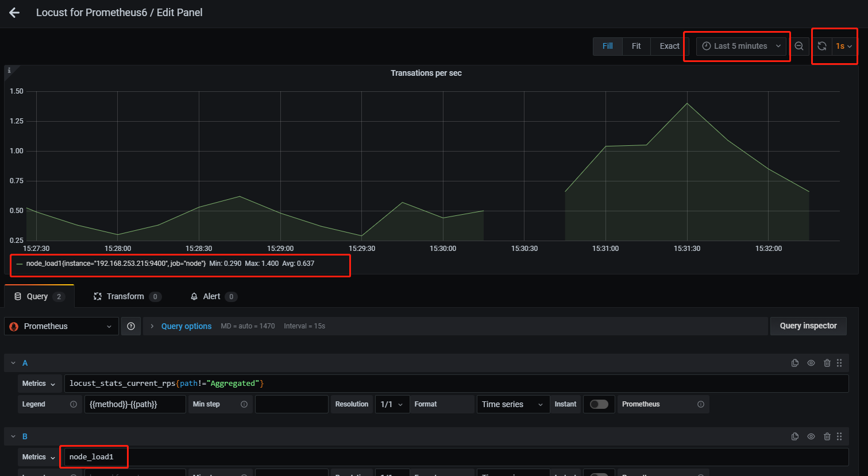This screenshot has width=868, height=476.
Task: Click the node_load1 metrics query field
Action: (x=93, y=456)
